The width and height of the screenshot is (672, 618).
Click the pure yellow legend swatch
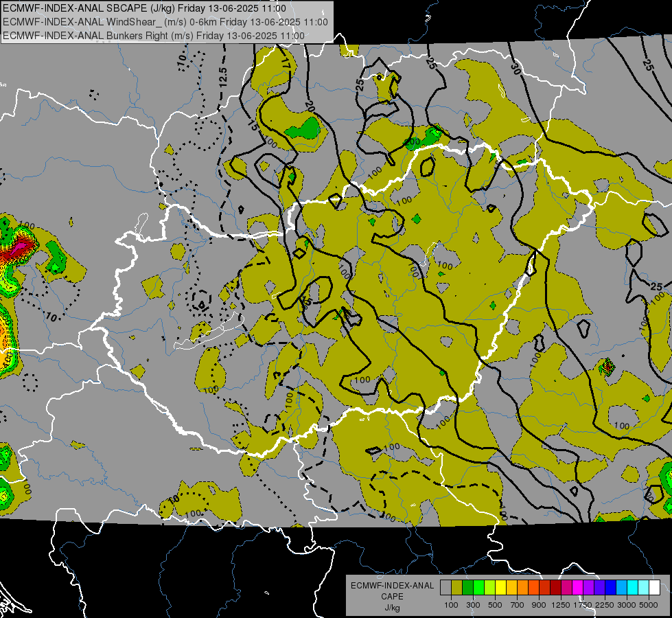(x=500, y=588)
